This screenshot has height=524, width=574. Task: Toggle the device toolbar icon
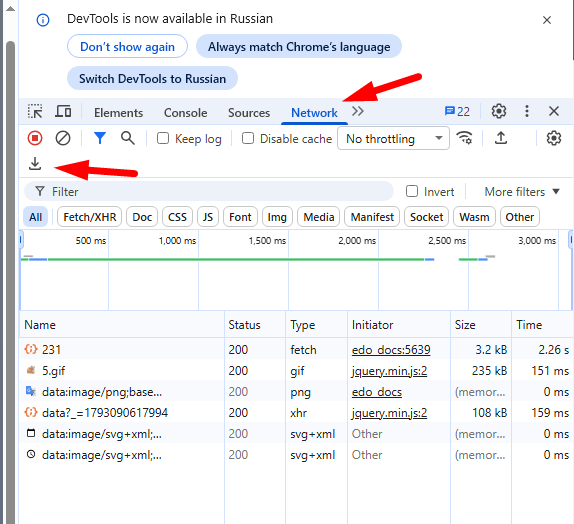tap(63, 111)
